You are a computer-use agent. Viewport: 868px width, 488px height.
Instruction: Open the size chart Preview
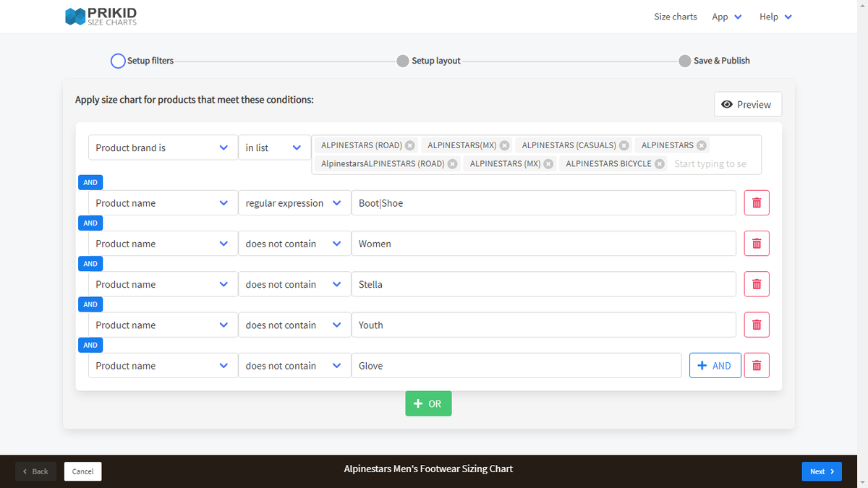pos(747,104)
